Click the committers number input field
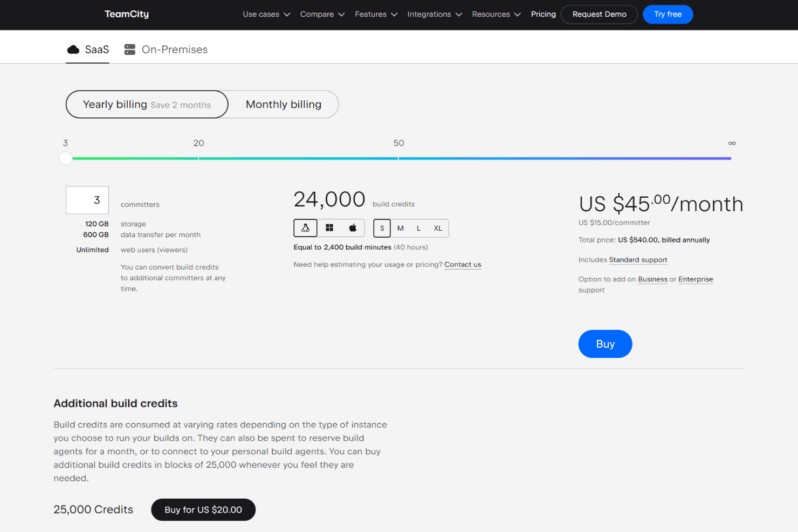Screen dimensions: 798x532 pyautogui.click(x=87, y=200)
